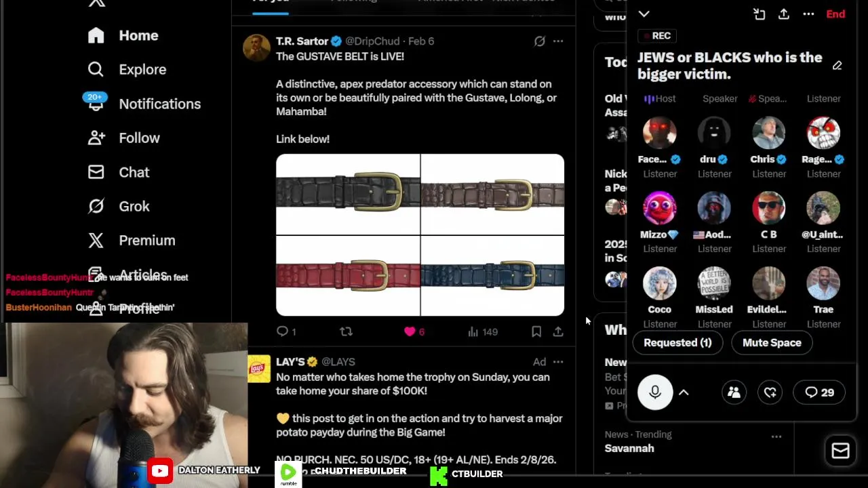Click Mute Space button

click(772, 343)
